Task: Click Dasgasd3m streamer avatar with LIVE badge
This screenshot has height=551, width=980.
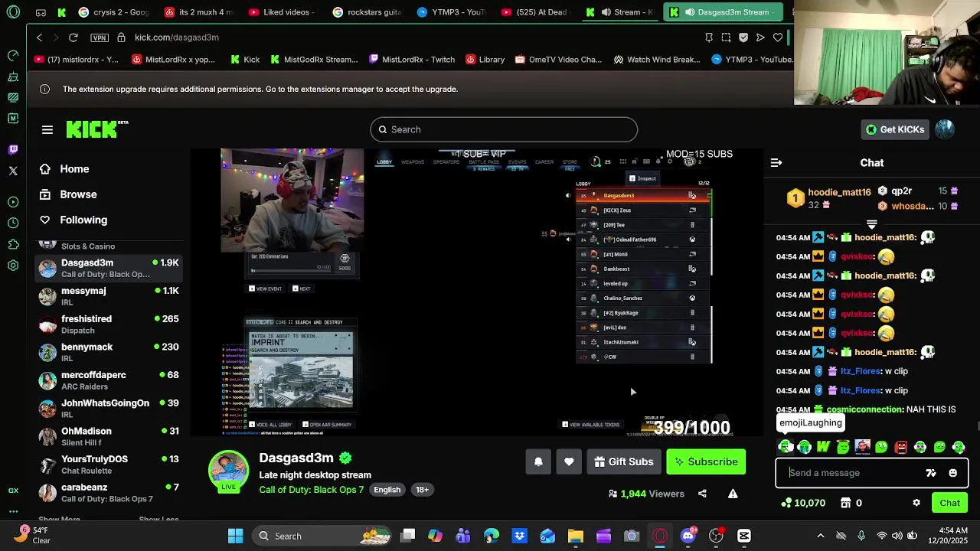Action: (229, 471)
